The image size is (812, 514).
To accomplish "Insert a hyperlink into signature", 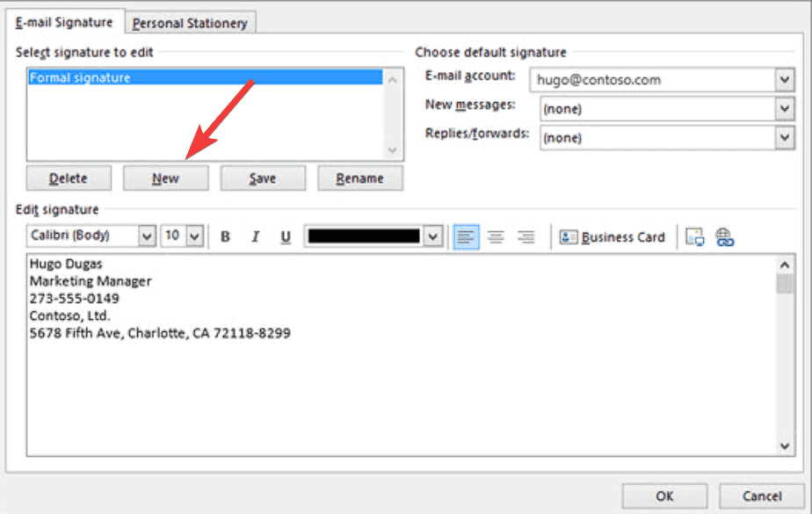I will click(724, 237).
